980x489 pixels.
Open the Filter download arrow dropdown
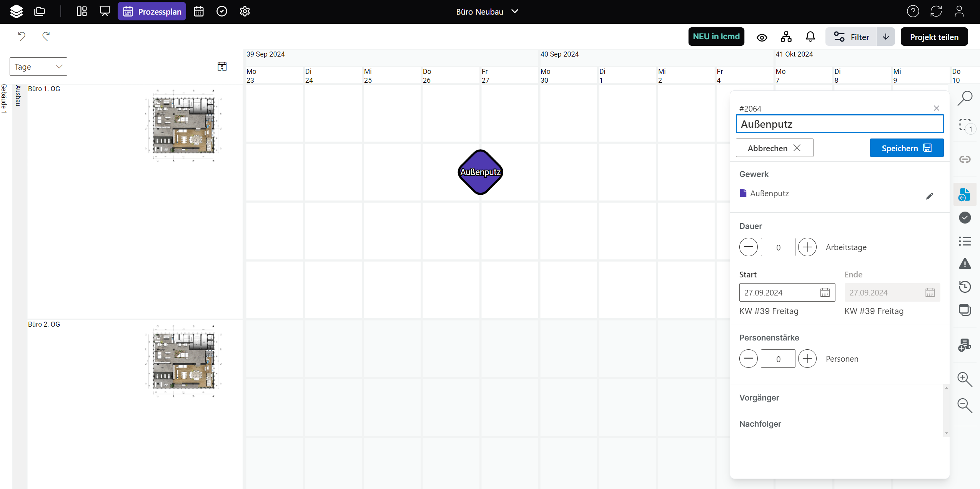tap(885, 37)
